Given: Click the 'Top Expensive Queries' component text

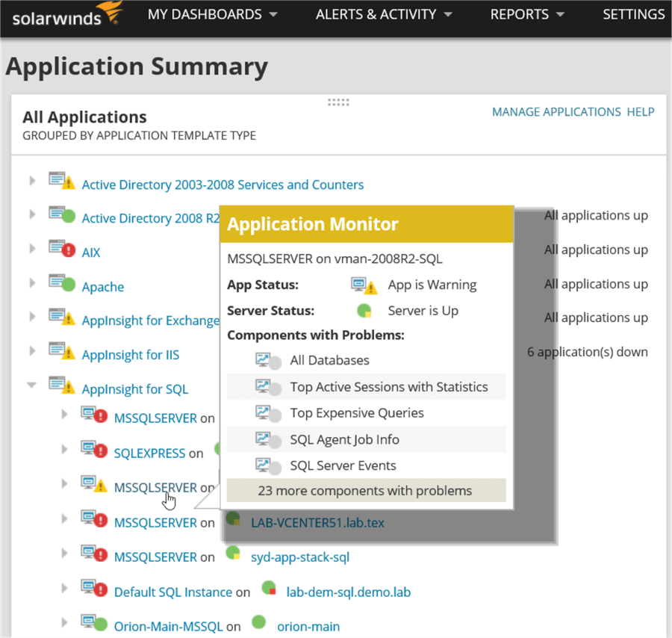Looking at the screenshot, I should 357,413.
